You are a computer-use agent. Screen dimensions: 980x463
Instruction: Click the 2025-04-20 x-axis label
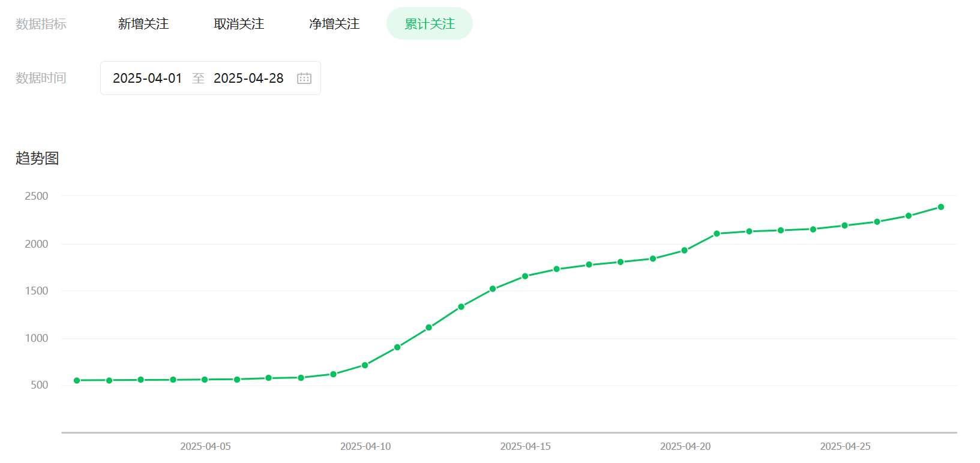click(685, 446)
